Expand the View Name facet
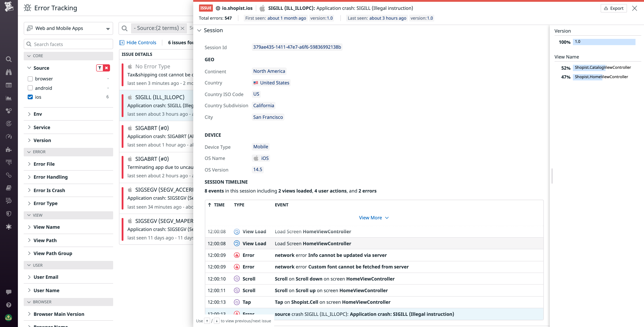The width and height of the screenshot is (644, 327). click(47, 227)
